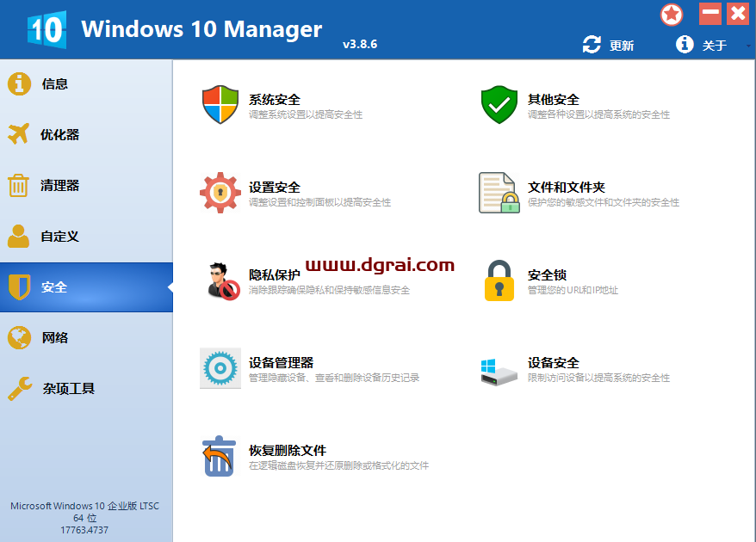Click the 设置安全 title link
Viewport: 756px width, 542px height.
275,188
